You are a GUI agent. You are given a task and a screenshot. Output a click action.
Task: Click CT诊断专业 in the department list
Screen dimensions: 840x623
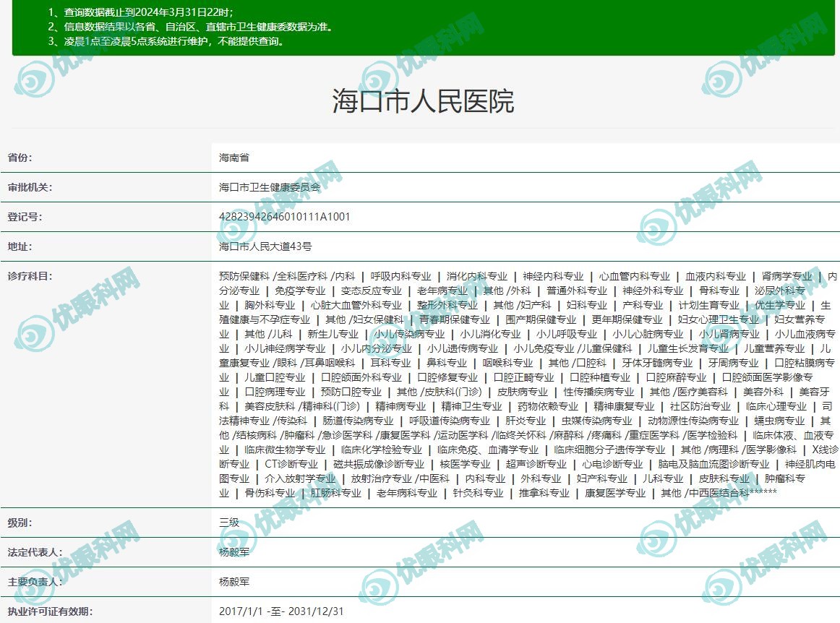(291, 464)
